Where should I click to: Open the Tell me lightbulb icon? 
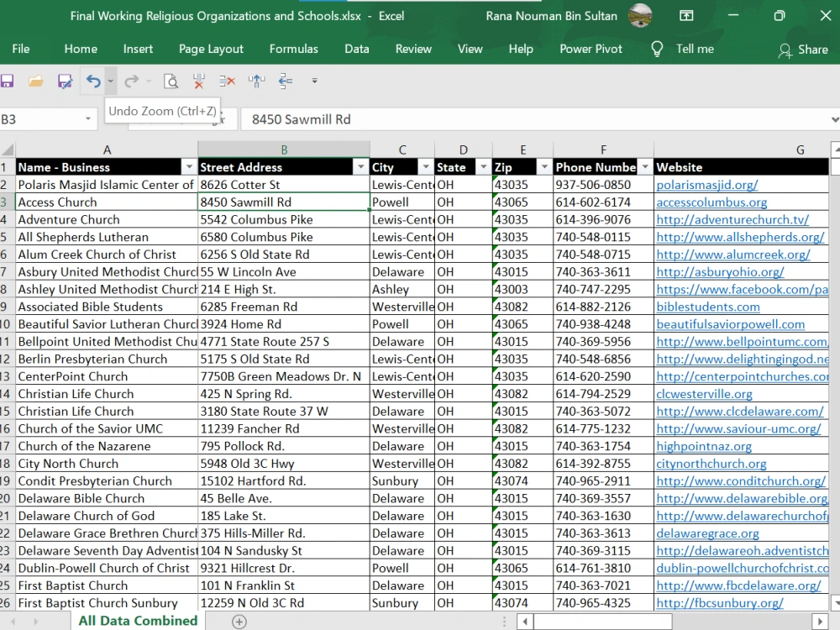[x=657, y=50]
